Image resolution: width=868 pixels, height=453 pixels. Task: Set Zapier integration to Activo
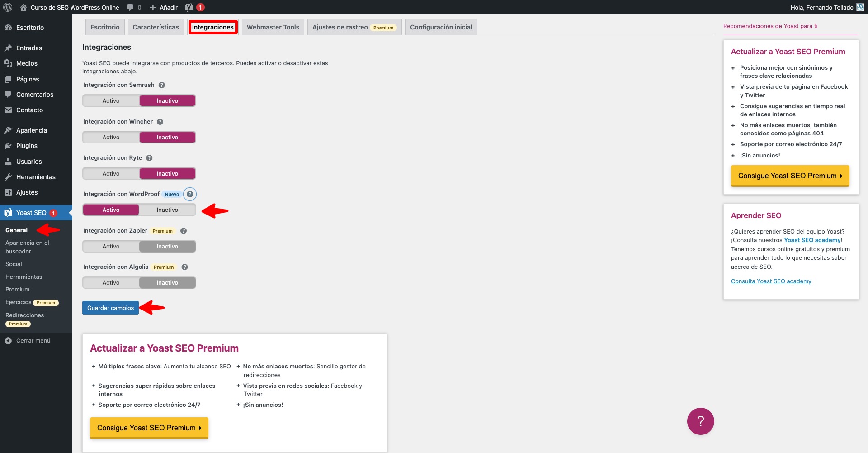click(x=111, y=247)
